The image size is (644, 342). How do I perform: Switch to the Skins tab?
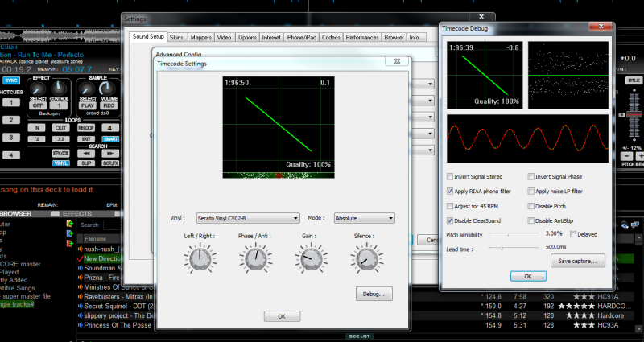click(177, 37)
